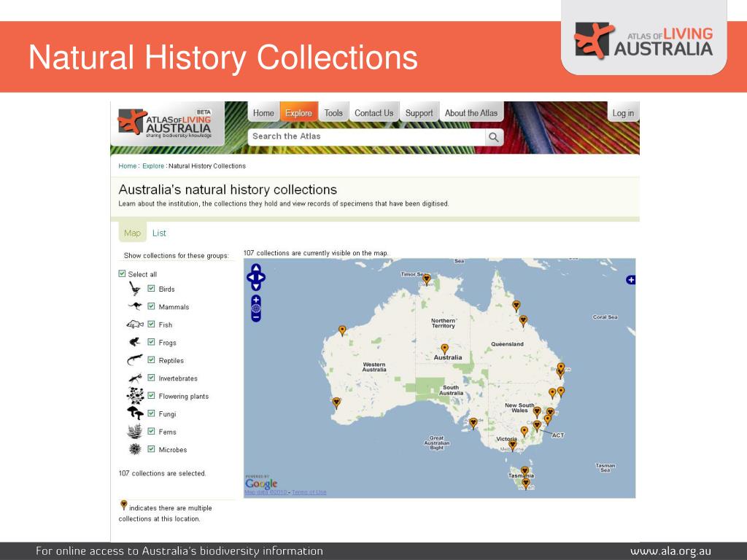The height and width of the screenshot is (560, 747).
Task: Zoom in with the map plus button
Action: pyautogui.click(x=256, y=300)
